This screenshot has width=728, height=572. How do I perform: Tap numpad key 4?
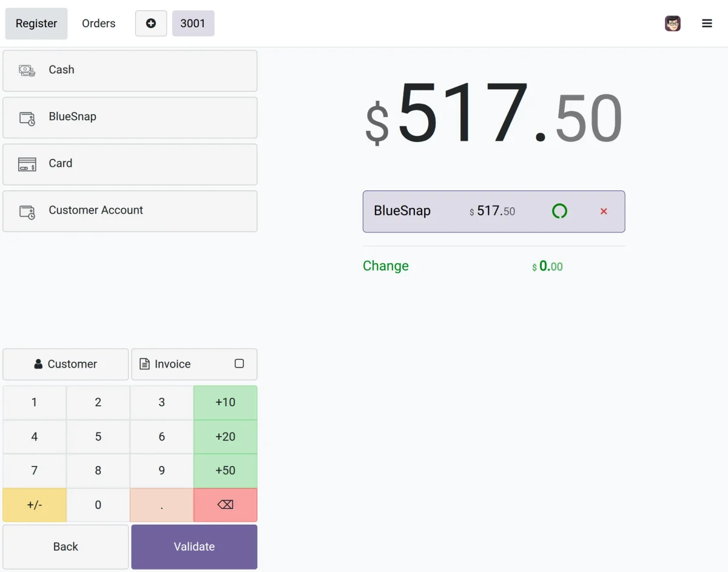point(35,437)
